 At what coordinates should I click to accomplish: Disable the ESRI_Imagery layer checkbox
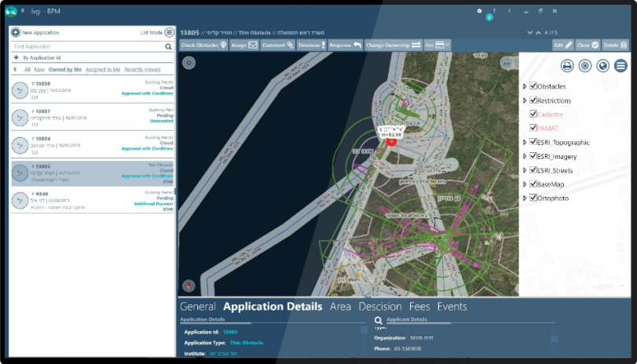(x=533, y=156)
